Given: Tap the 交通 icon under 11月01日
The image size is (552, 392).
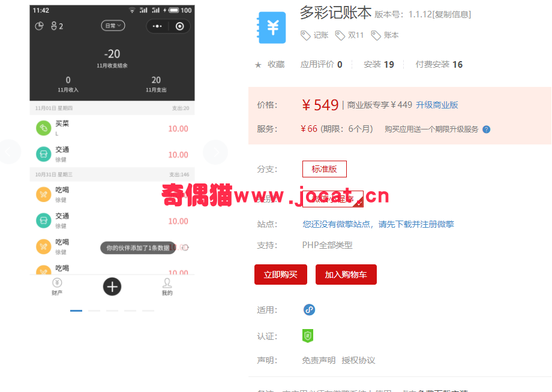Looking at the screenshot, I should click(44, 154).
